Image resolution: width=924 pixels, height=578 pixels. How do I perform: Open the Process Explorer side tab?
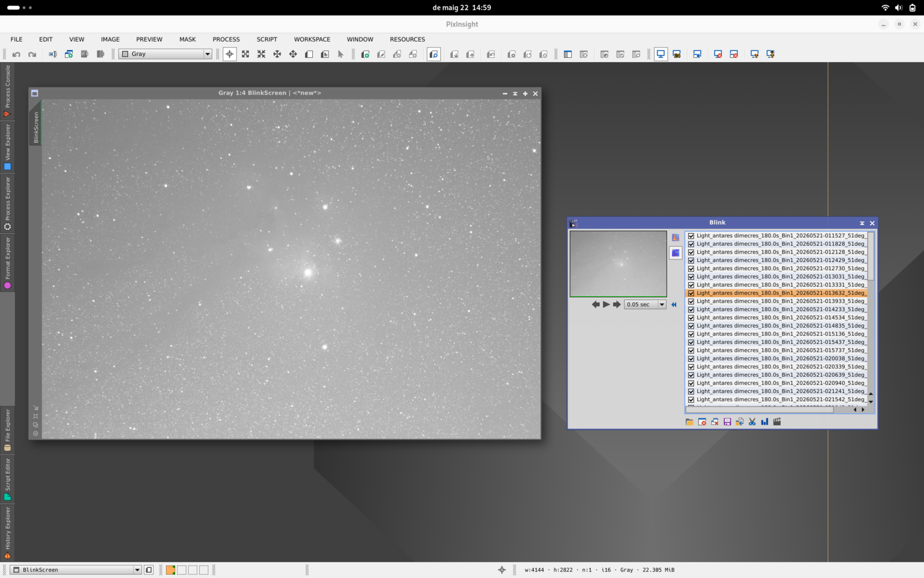[x=7, y=204]
